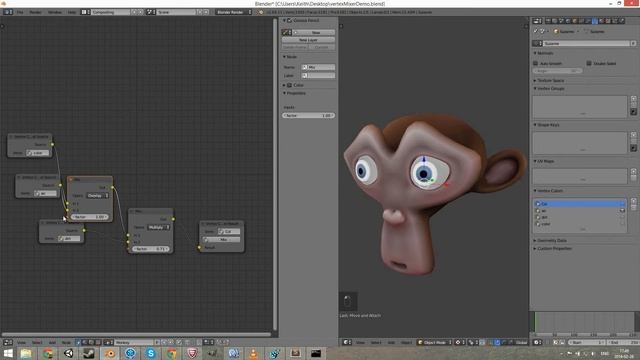Collapse the Vertex Colors panel
This screenshot has width=640, height=360.
click(535, 191)
